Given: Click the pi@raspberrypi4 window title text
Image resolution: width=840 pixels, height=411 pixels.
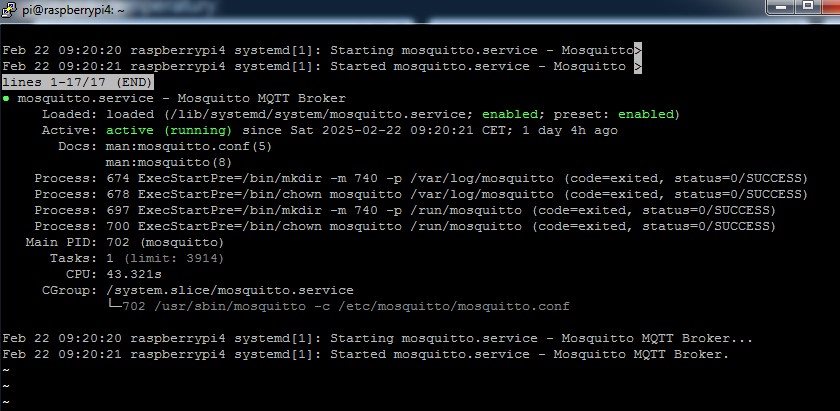Looking at the screenshot, I should (x=73, y=10).
